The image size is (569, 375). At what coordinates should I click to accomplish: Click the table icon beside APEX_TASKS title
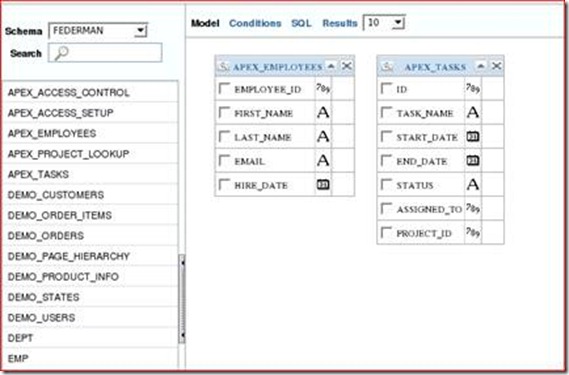click(387, 66)
